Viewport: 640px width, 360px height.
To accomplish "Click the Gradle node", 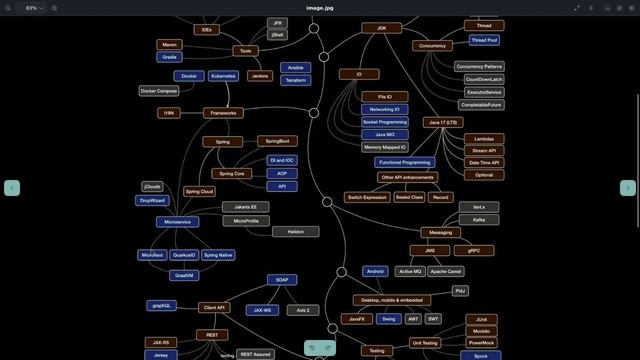I will click(x=169, y=57).
